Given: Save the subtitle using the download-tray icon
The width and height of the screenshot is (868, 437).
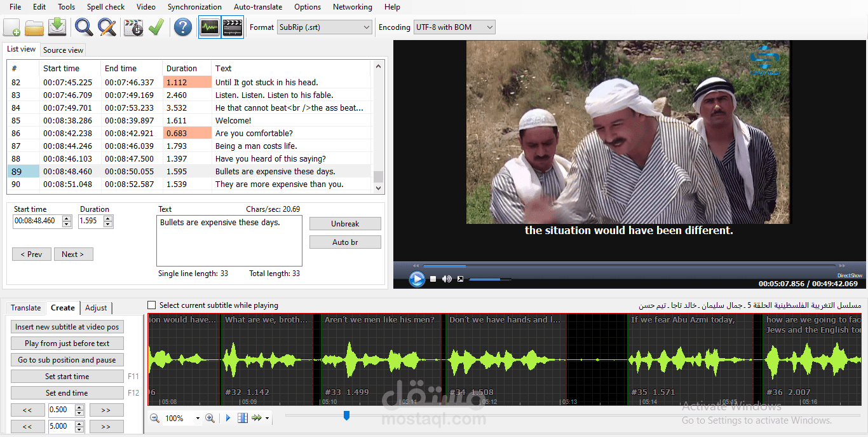Looking at the screenshot, I should tap(57, 27).
